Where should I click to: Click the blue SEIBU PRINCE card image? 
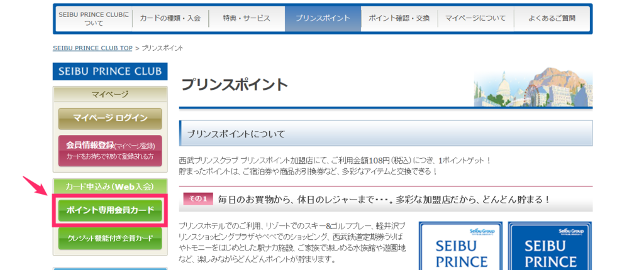click(x=550, y=246)
